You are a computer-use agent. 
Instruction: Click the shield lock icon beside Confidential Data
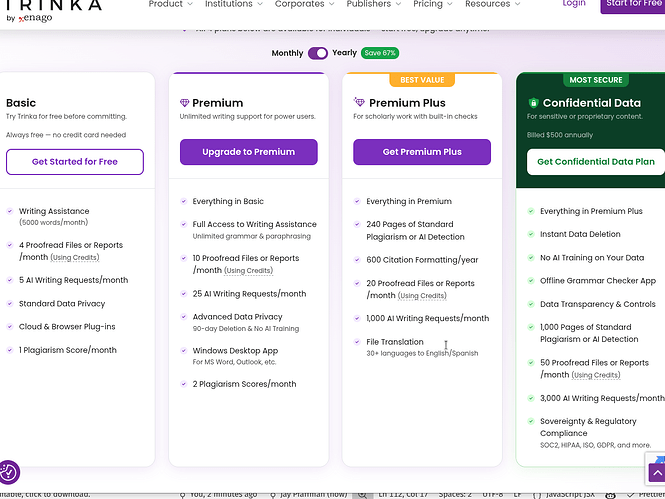point(533,103)
